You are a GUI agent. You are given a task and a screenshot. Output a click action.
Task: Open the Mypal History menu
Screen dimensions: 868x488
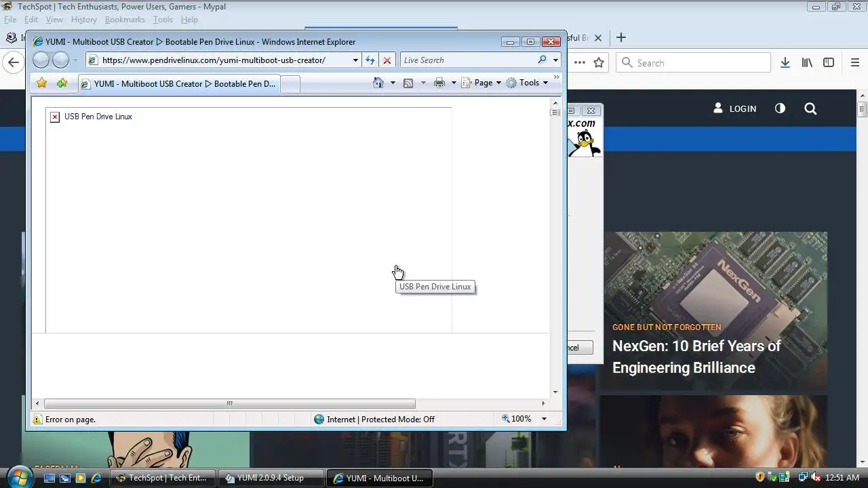click(x=84, y=20)
